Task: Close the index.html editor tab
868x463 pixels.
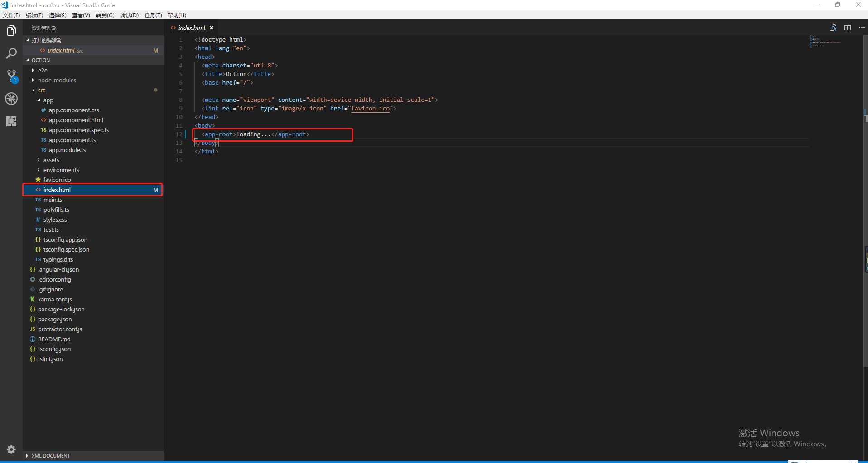Action: tap(212, 28)
